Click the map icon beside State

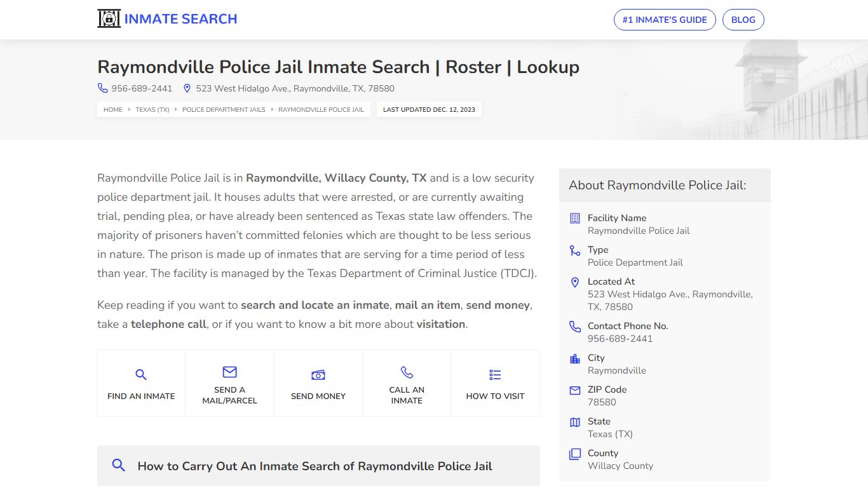[574, 422]
